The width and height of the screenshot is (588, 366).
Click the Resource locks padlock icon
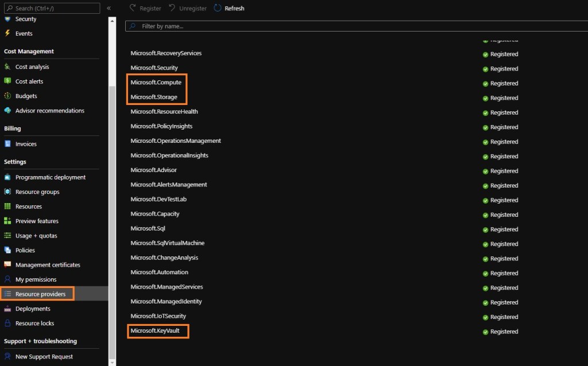pyautogui.click(x=7, y=323)
